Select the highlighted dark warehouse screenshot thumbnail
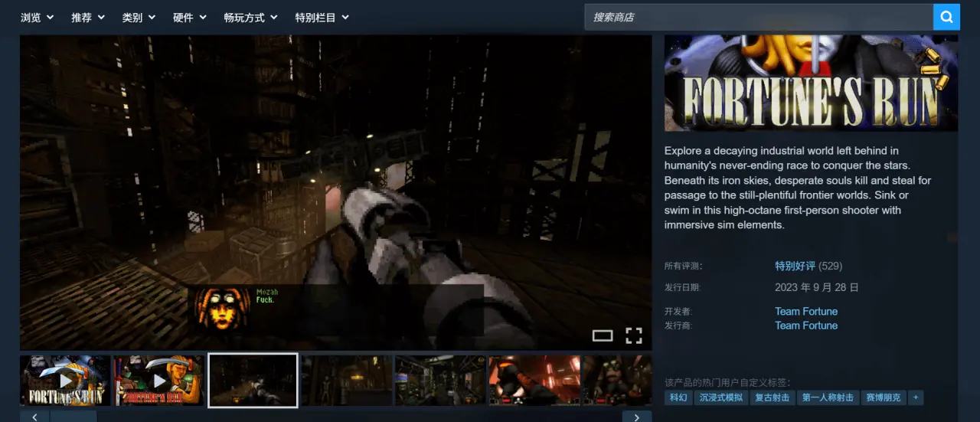The width and height of the screenshot is (980, 422). (x=253, y=381)
